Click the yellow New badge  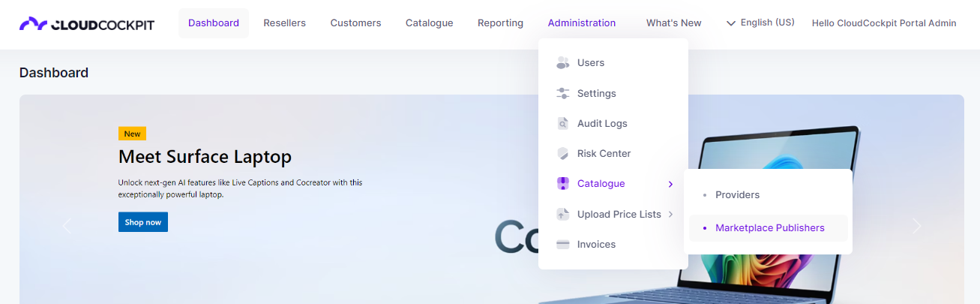(132, 134)
